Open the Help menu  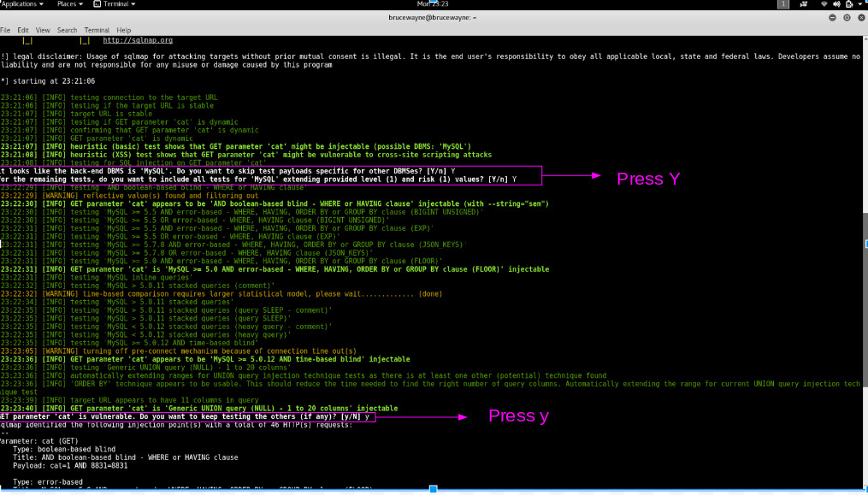123,31
